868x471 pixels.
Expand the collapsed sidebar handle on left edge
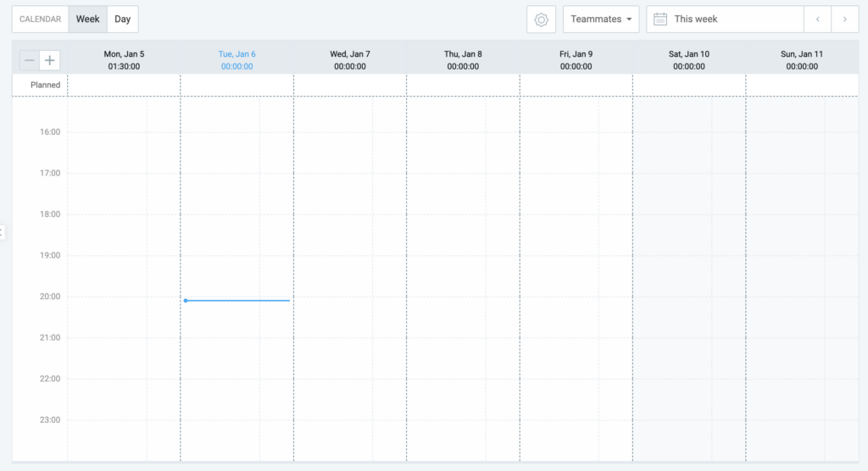(3, 231)
